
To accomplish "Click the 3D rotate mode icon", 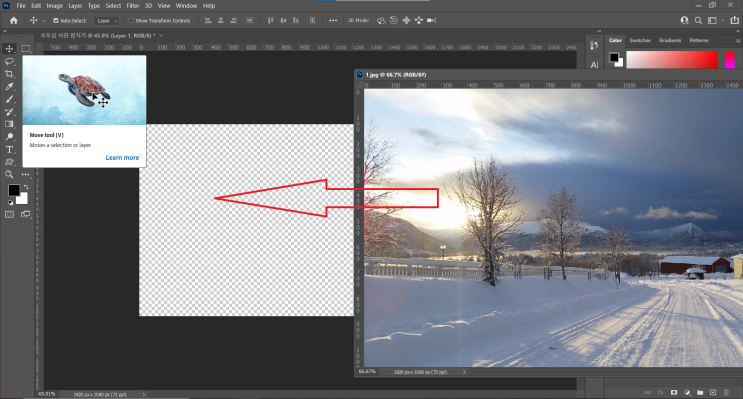I will click(x=381, y=20).
